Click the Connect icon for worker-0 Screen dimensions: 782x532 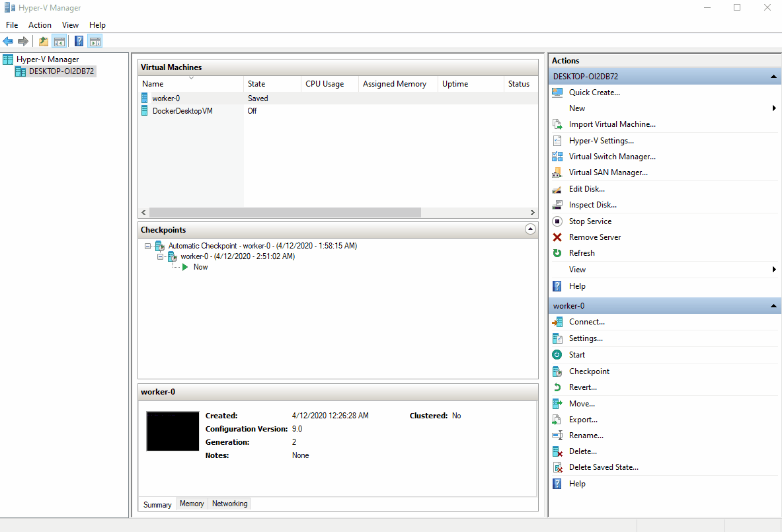(557, 322)
